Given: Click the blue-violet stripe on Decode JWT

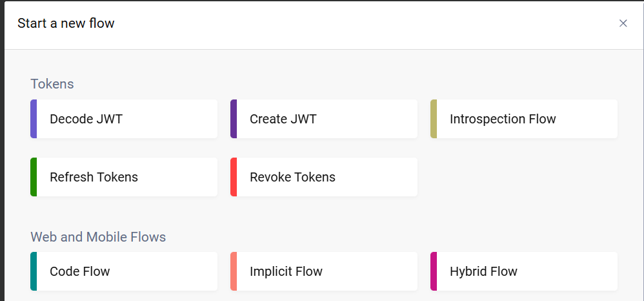Looking at the screenshot, I should coord(34,119).
